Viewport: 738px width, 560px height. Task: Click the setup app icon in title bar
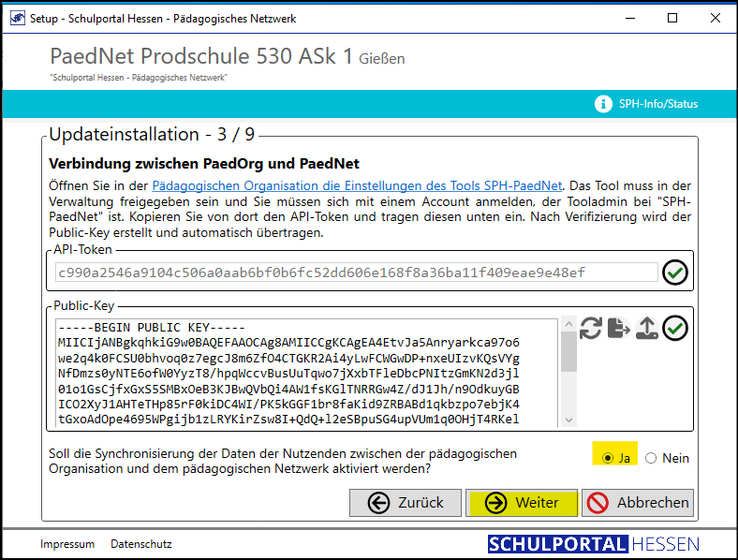point(18,19)
